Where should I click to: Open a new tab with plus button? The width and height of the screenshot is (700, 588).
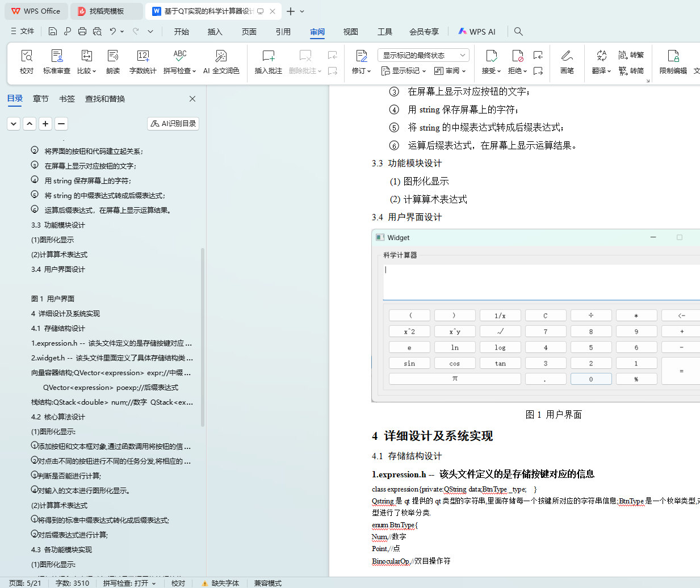click(291, 11)
